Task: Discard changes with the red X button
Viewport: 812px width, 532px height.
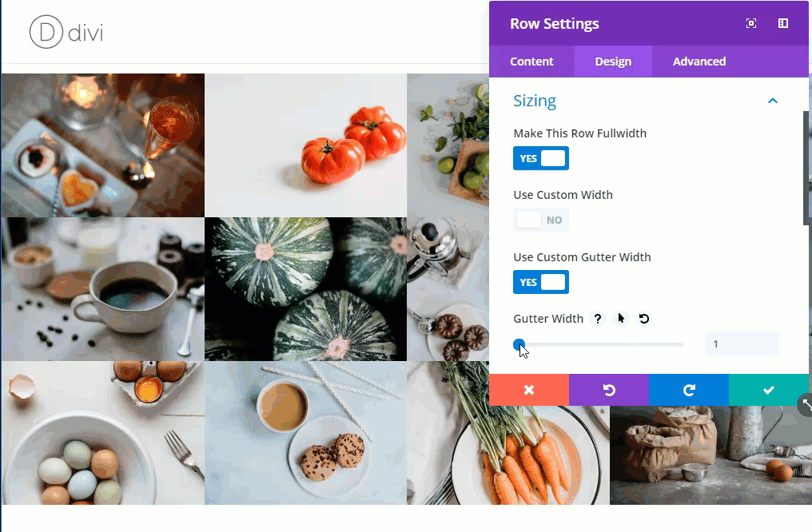Action: pos(529,390)
